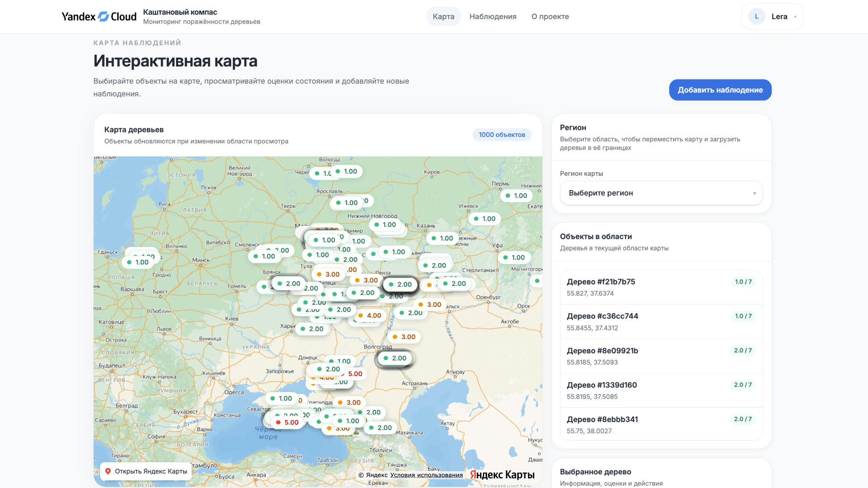This screenshot has width=868, height=488.
Task: Click the Yandex Cloud logo
Action: click(99, 16)
